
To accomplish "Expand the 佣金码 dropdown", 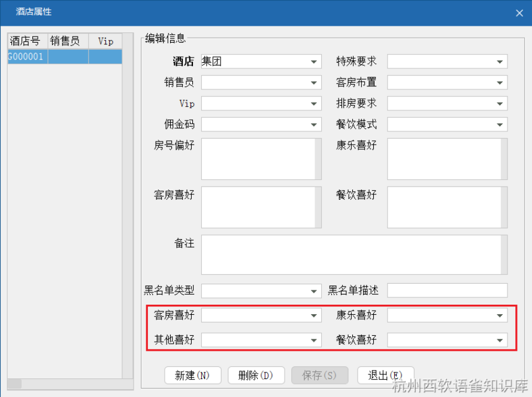I will pos(261,125).
